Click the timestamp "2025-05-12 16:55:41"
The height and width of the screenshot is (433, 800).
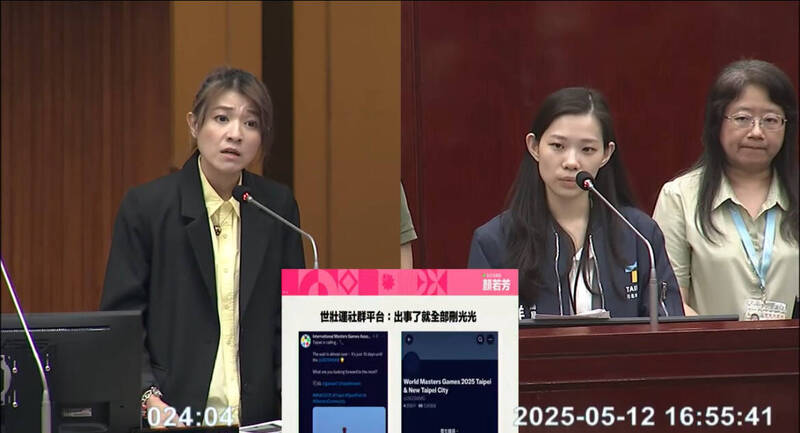click(644, 416)
